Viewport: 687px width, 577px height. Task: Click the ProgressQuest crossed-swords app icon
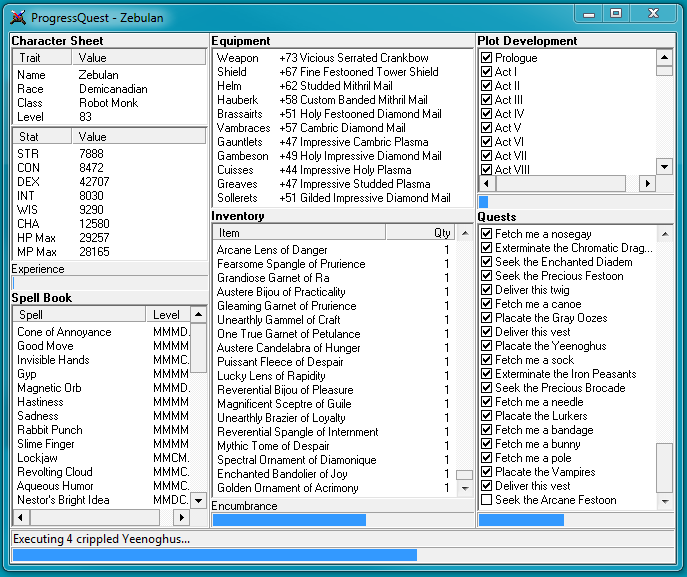tap(18, 18)
